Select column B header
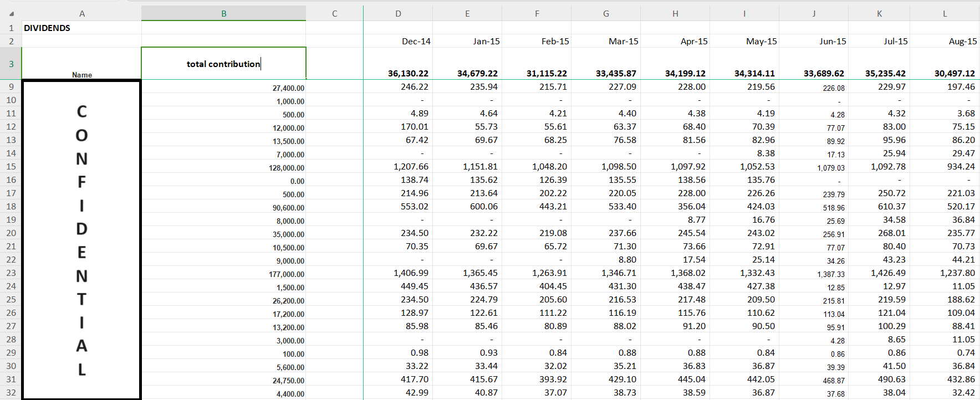The width and height of the screenshot is (980, 400). click(224, 13)
